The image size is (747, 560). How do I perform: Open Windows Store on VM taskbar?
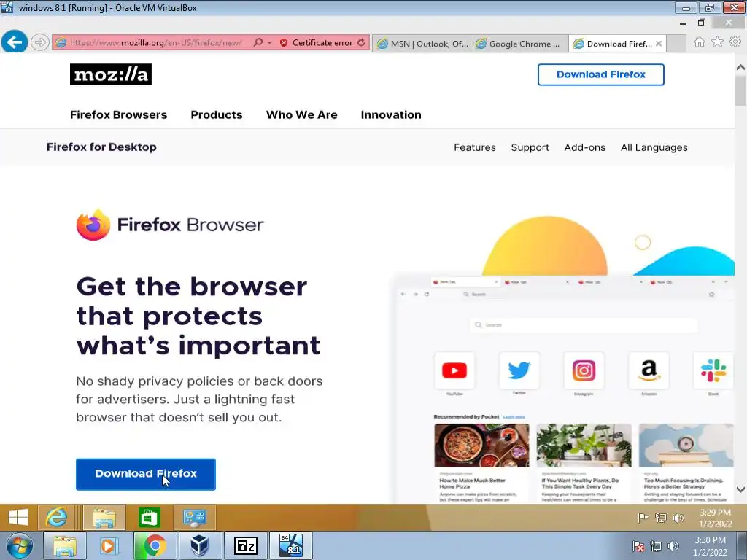coord(149,517)
